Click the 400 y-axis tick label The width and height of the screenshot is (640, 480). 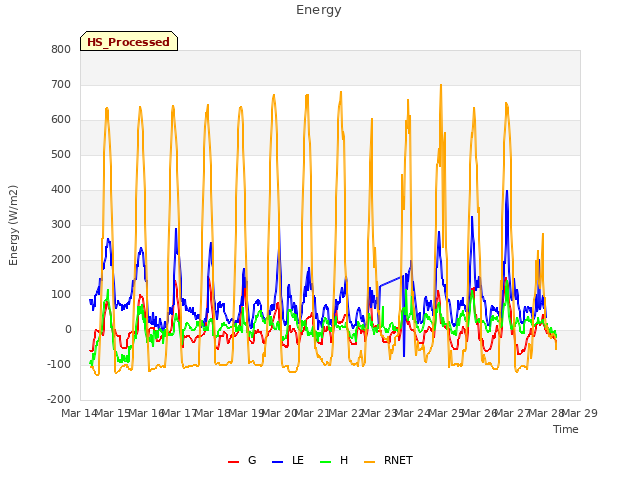click(61, 189)
